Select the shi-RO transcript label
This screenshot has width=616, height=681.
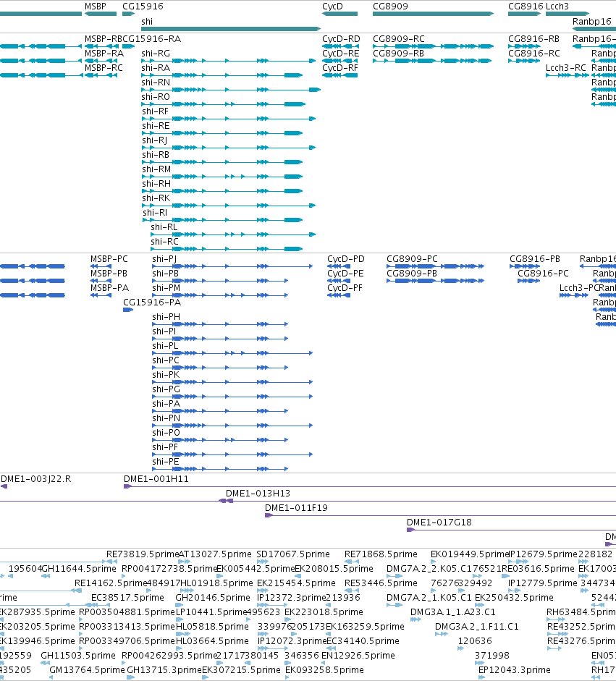156,97
